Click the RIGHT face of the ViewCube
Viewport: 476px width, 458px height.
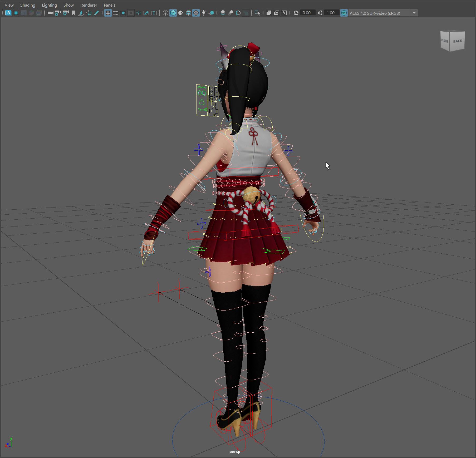[445, 41]
